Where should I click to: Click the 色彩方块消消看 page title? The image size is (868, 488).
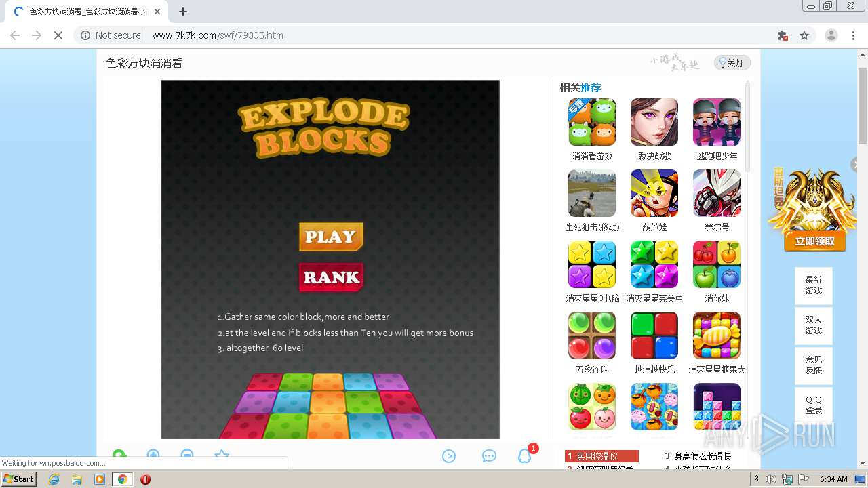(144, 63)
